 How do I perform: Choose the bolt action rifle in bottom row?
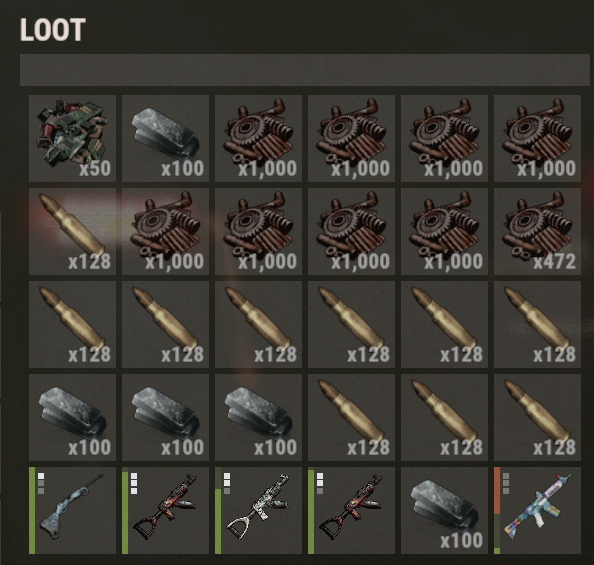72,510
